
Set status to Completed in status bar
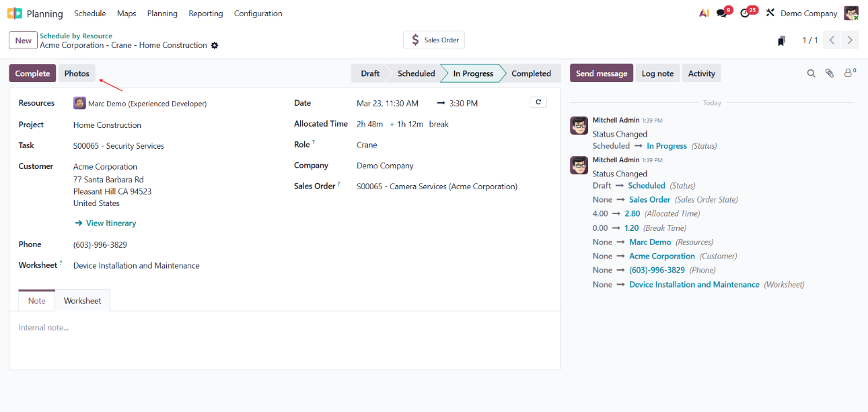[531, 73]
